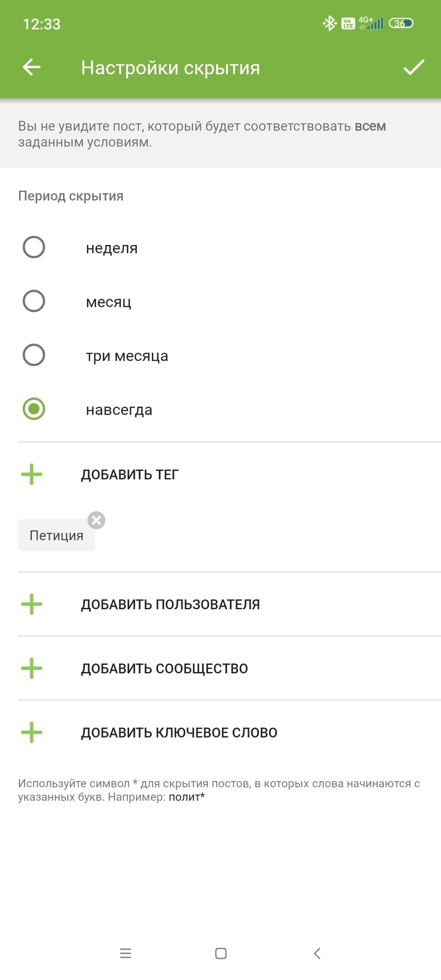Tap the Петиция tag chip
The image size is (441, 980).
tap(56, 536)
